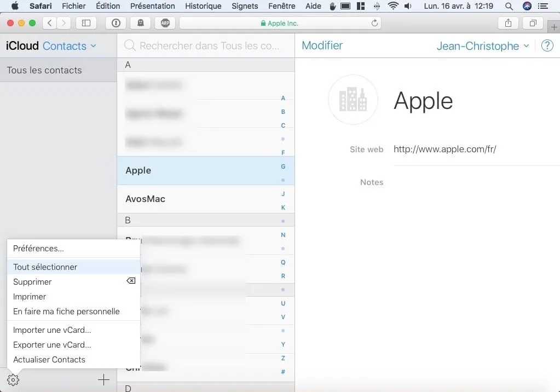
Task: Toggle Safari's sidebar icon
Action: (x=87, y=23)
